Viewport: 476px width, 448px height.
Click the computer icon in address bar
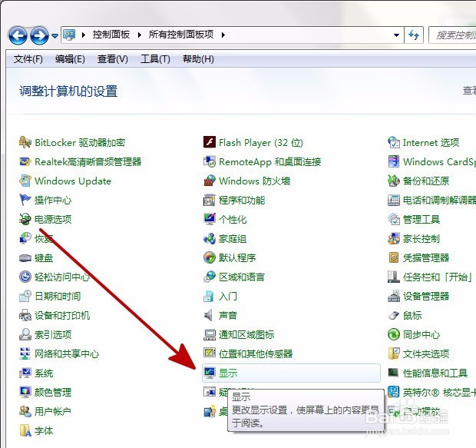[69, 35]
